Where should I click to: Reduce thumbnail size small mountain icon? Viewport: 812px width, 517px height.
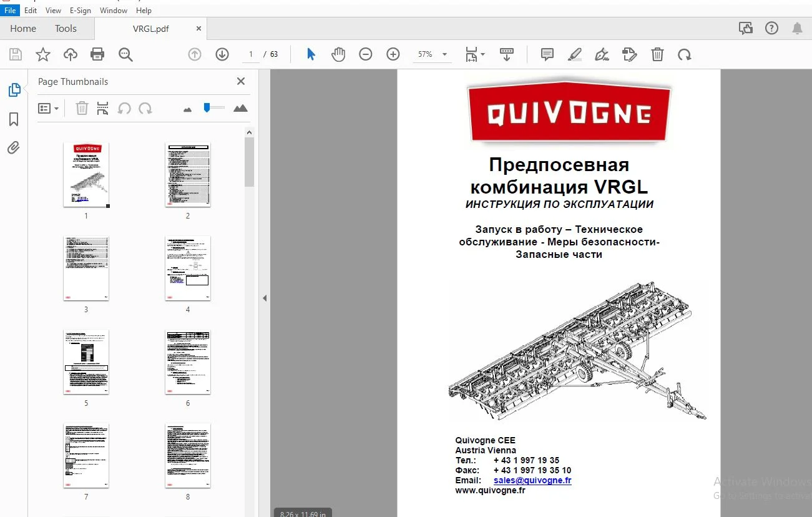click(x=187, y=109)
